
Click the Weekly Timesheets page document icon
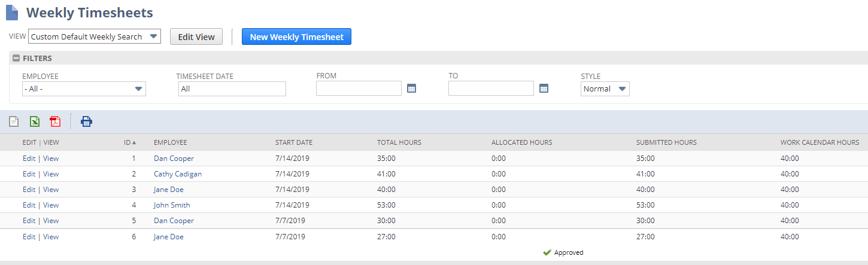pos(12,13)
